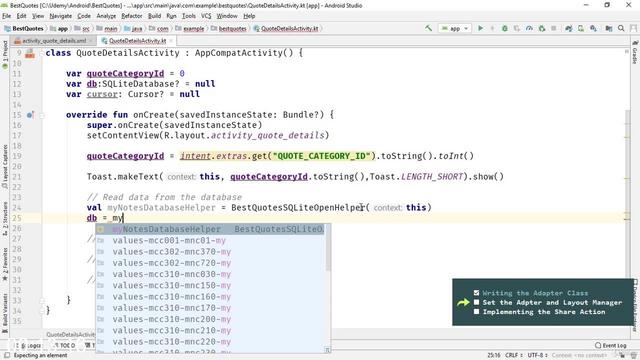
Task: Choose values-mcc310-mnc030-my completion suggestion
Action: [210, 274]
